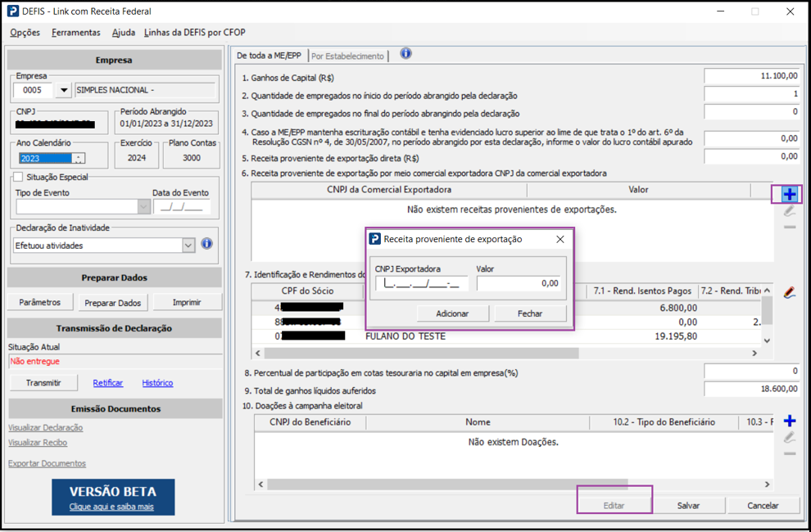Switch to the Por Estabelecimento tab

pyautogui.click(x=347, y=56)
